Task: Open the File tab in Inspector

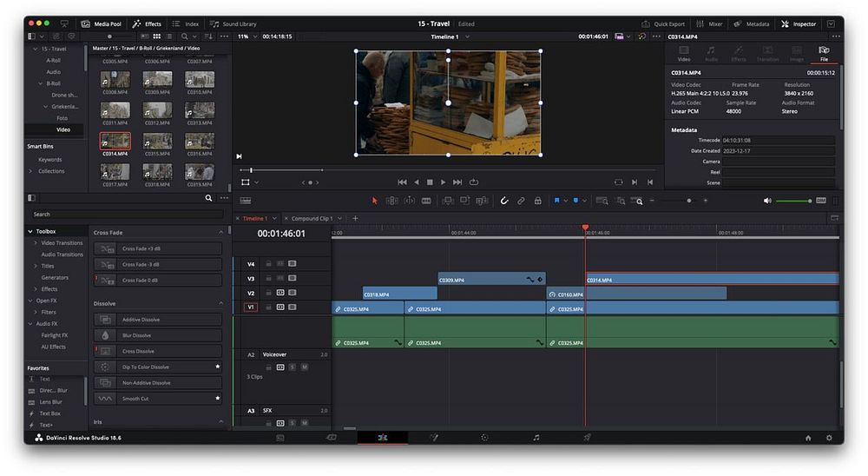Action: [x=824, y=54]
